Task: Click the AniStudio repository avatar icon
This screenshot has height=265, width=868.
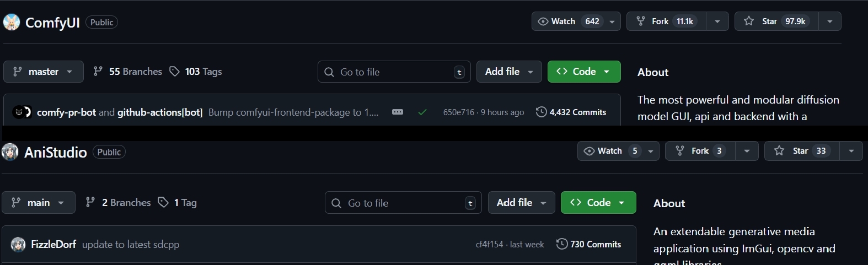Action: pos(10,152)
